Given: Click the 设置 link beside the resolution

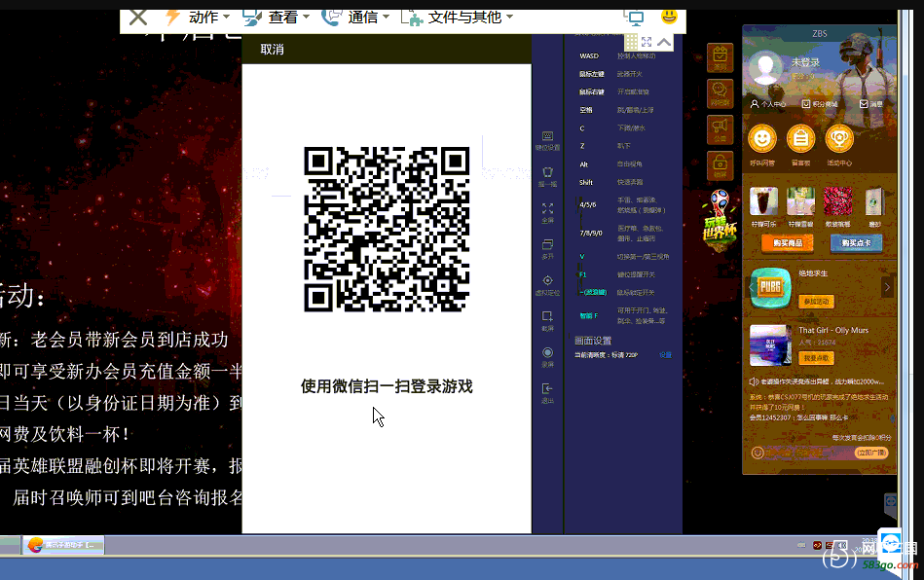Looking at the screenshot, I should pyautogui.click(x=665, y=355).
